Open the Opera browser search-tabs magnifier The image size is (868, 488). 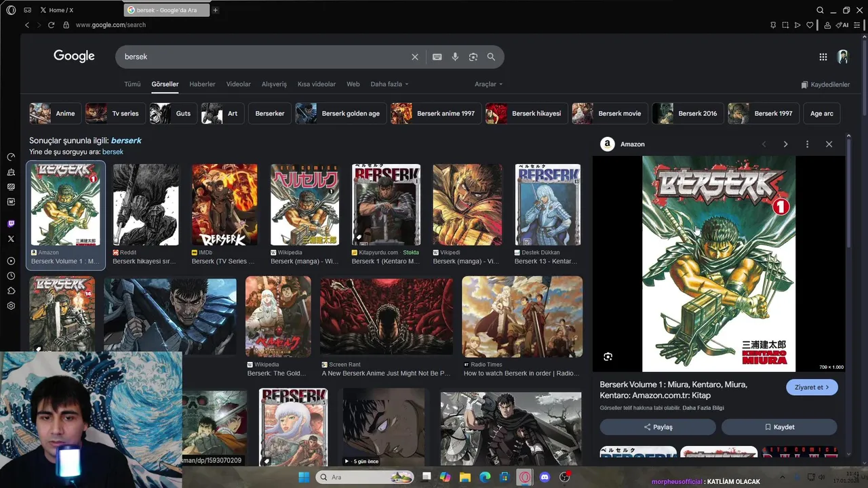(x=820, y=10)
